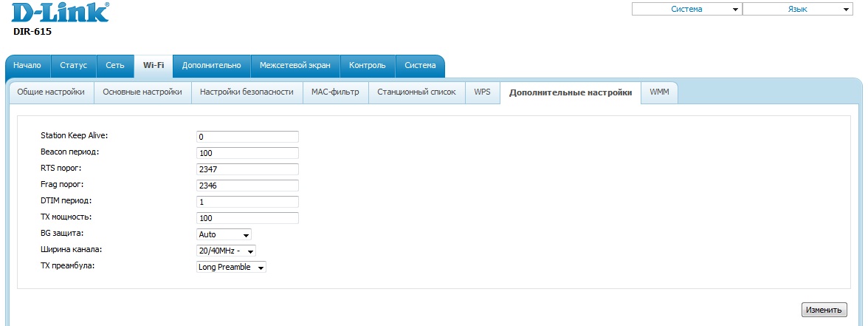Open the Межсетевой экран tab
Image resolution: width=868 pixels, height=326 pixels.
click(x=295, y=65)
